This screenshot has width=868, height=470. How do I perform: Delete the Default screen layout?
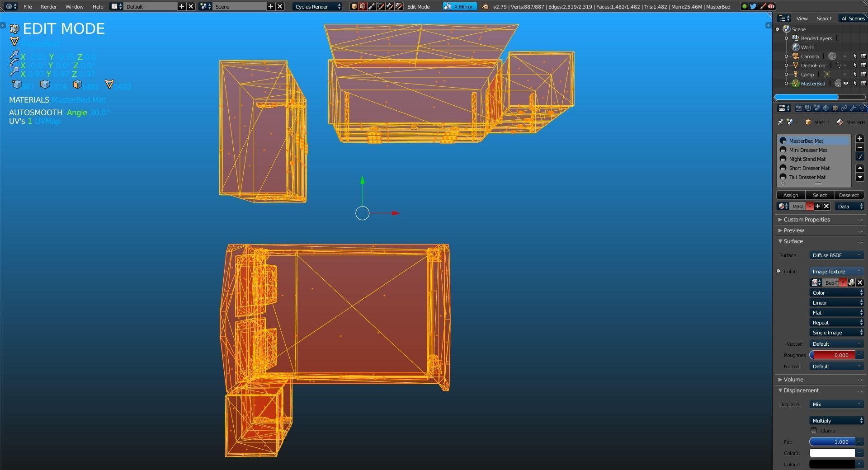coord(191,6)
